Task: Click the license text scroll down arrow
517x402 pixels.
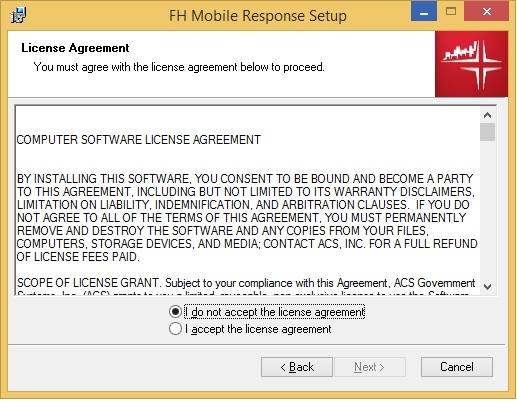Action: (x=487, y=287)
